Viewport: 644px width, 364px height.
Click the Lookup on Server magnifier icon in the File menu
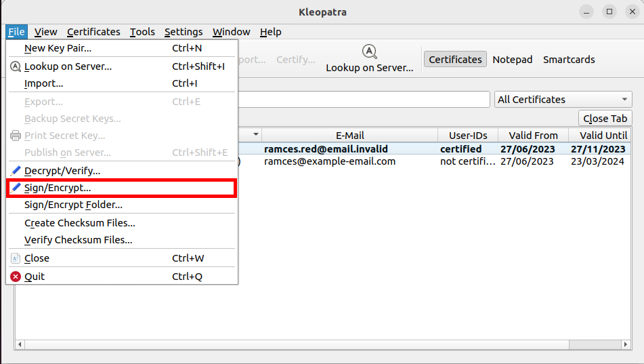pos(16,66)
